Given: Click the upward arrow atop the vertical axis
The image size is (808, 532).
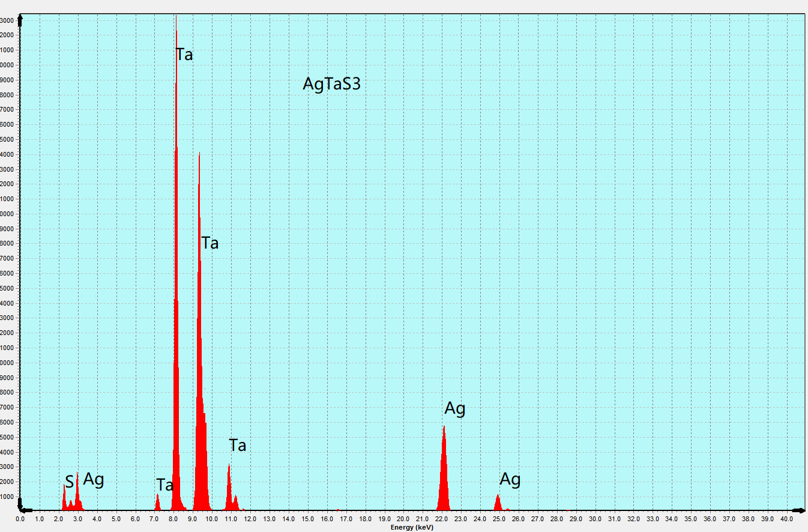Looking at the screenshot, I should click(20, 20).
